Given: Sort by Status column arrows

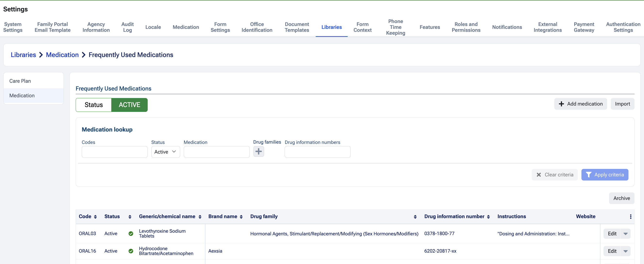Looking at the screenshot, I should [130, 217].
